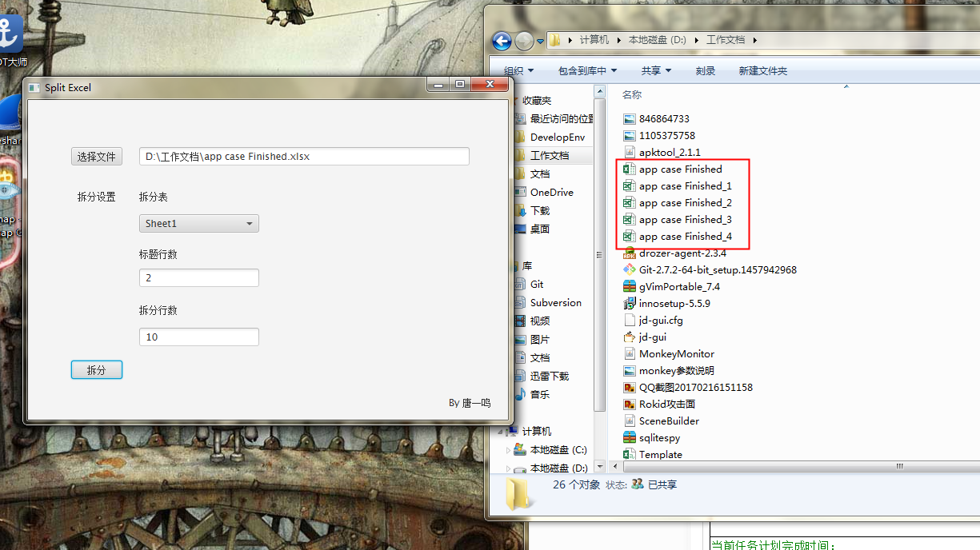
Task: Select the monkey参数说明 image icon
Action: click(x=630, y=371)
